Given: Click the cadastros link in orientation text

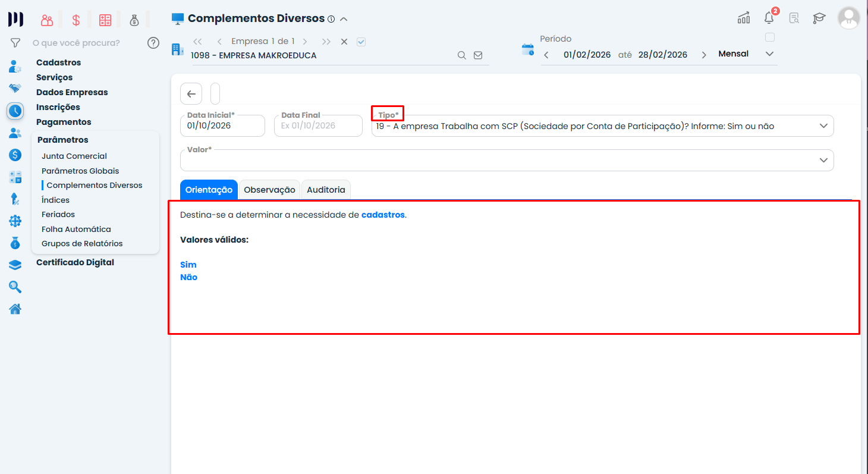Looking at the screenshot, I should (383, 215).
